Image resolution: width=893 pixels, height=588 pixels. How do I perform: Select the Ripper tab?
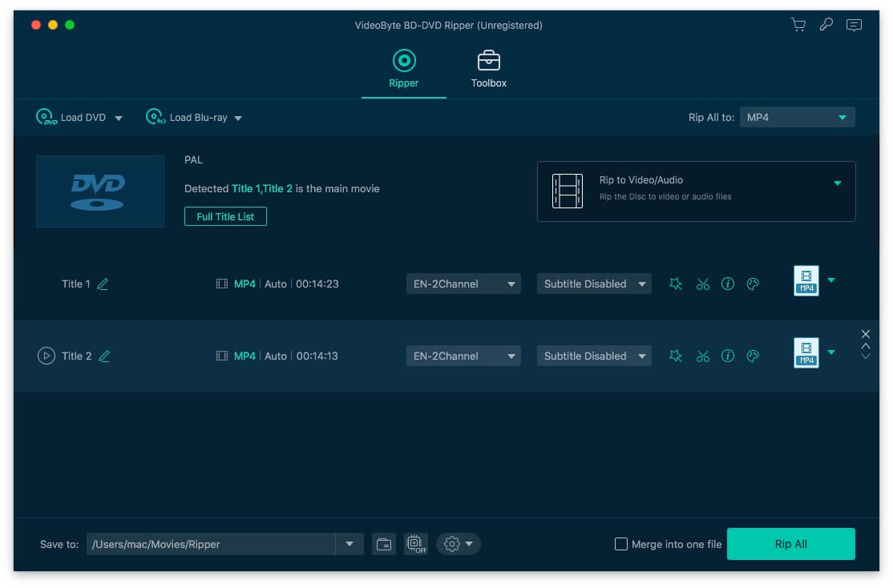(403, 70)
